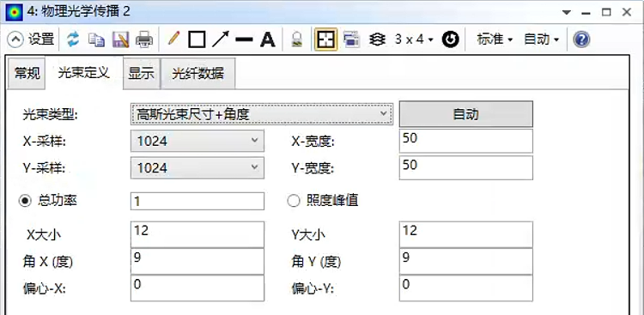Click the 偏心-X input field

click(x=197, y=288)
